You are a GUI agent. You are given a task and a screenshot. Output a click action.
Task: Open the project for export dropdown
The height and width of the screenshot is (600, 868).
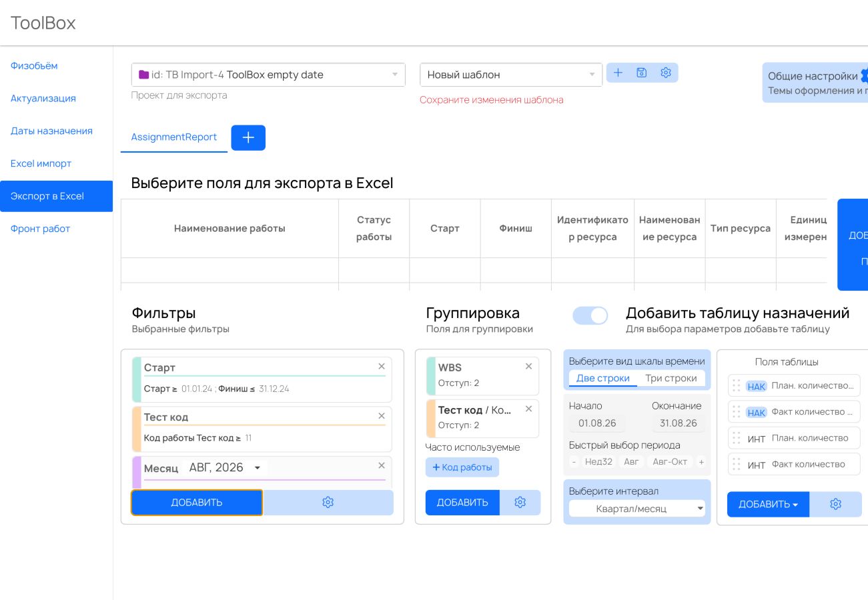(x=268, y=75)
